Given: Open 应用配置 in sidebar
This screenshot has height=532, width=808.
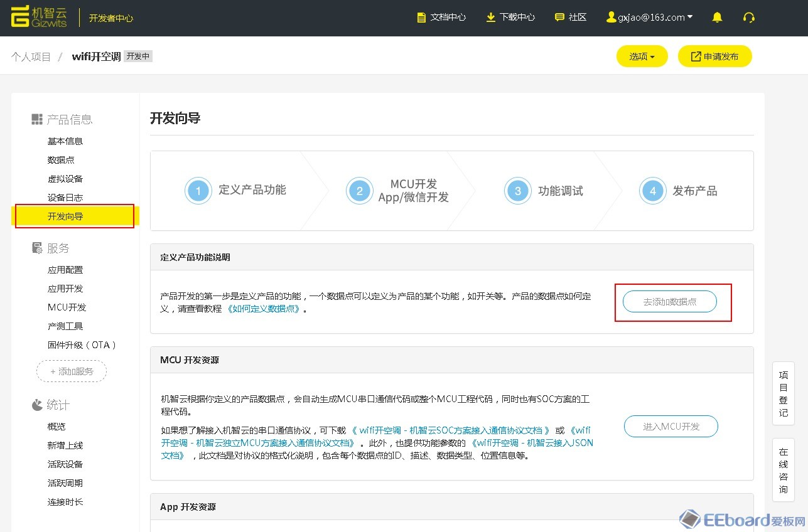Looking at the screenshot, I should (65, 270).
